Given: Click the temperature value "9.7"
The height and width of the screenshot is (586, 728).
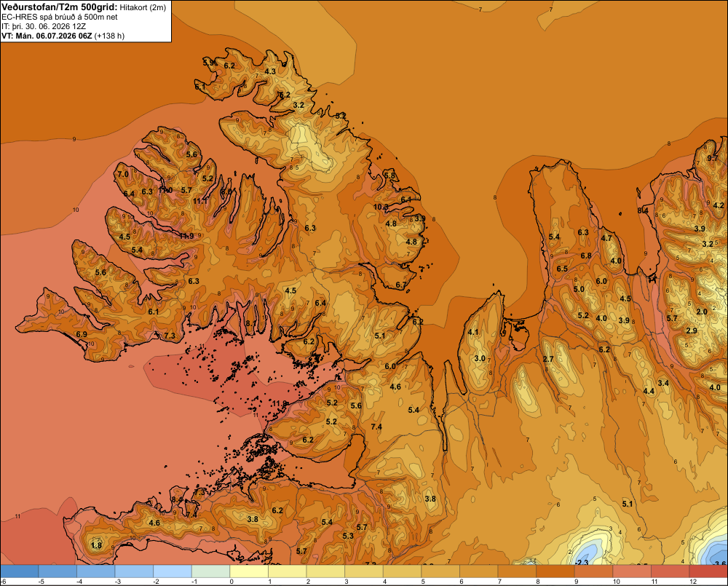Looking at the screenshot, I should tap(713, 158).
